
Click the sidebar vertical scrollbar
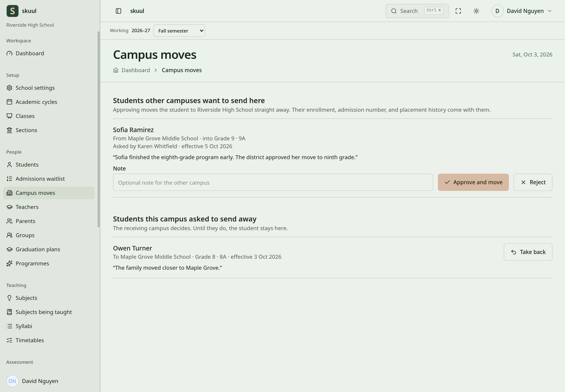(99, 129)
